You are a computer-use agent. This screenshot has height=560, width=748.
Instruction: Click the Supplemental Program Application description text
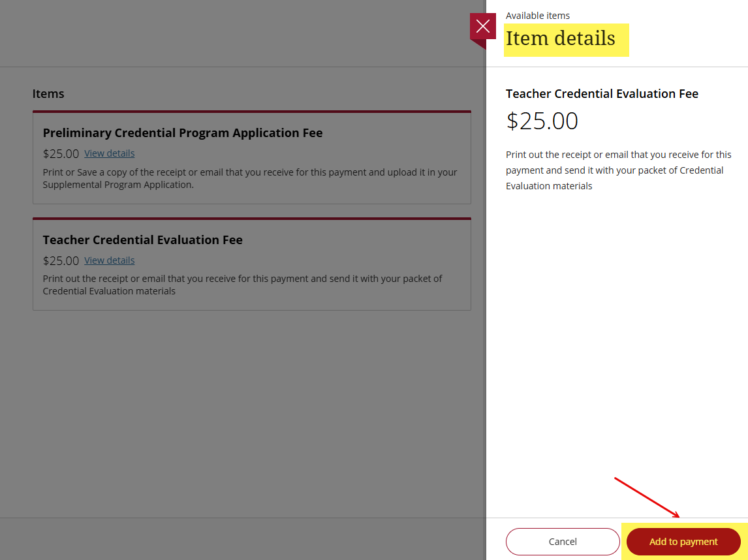250,178
